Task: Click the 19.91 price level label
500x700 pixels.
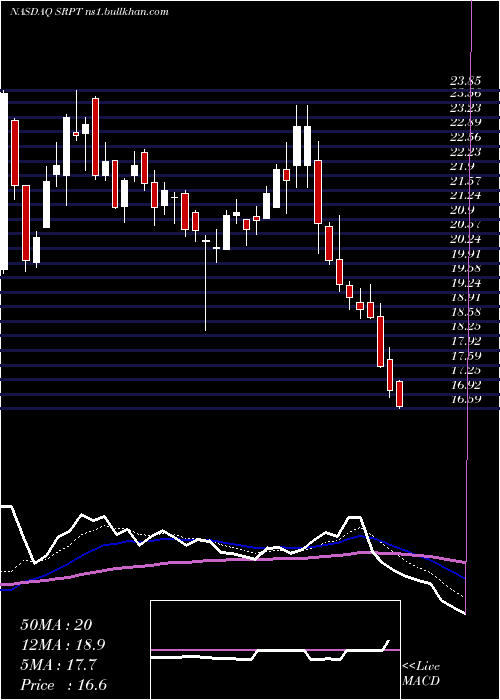Action: point(466,254)
